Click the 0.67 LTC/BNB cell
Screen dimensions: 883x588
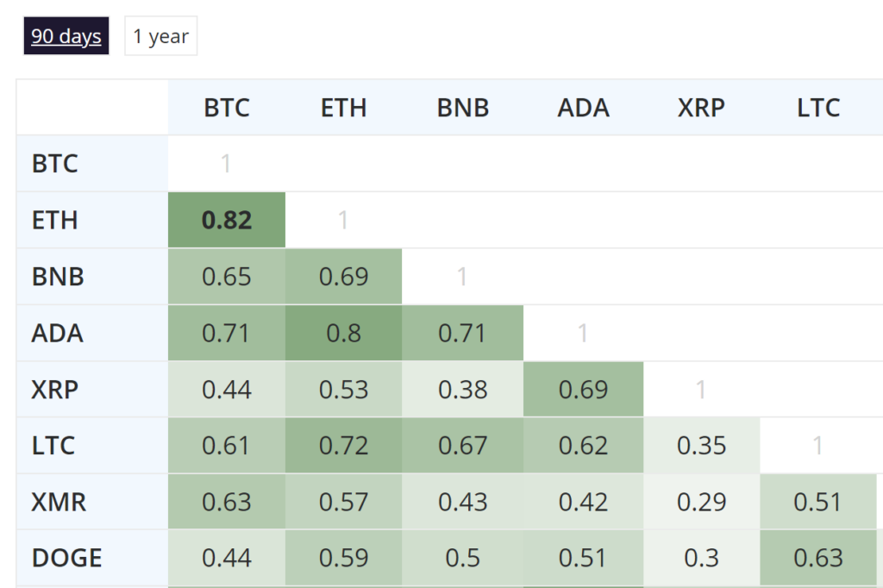pos(463,446)
